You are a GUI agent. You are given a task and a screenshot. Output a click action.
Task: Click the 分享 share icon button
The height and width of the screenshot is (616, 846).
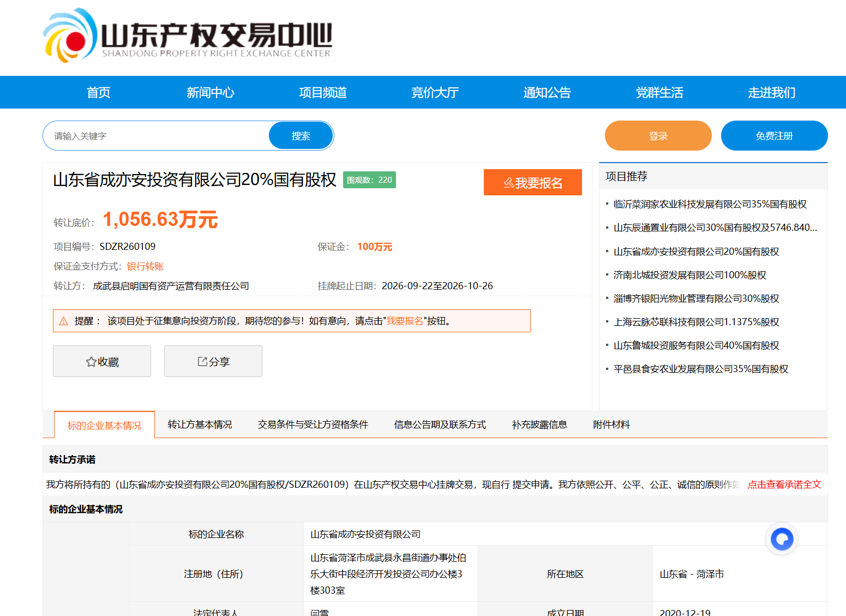(213, 361)
